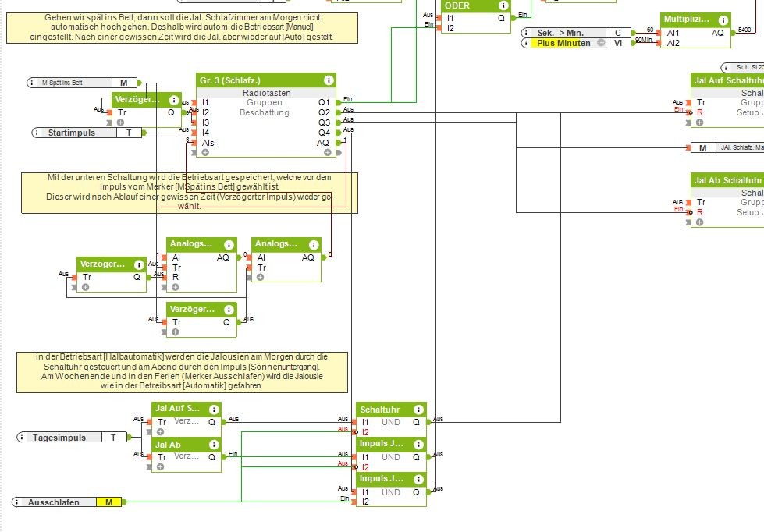Click info icon of Sek. -> Min. constant
The image size is (764, 532).
point(527,33)
